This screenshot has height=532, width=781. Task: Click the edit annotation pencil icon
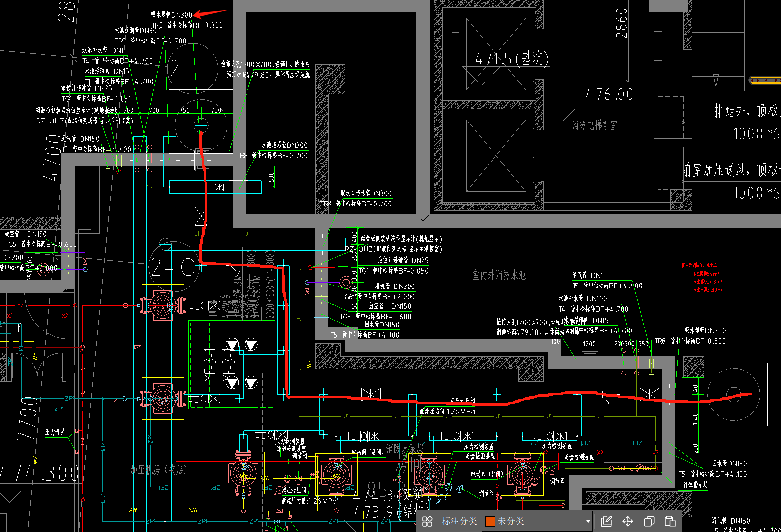tap(607, 521)
